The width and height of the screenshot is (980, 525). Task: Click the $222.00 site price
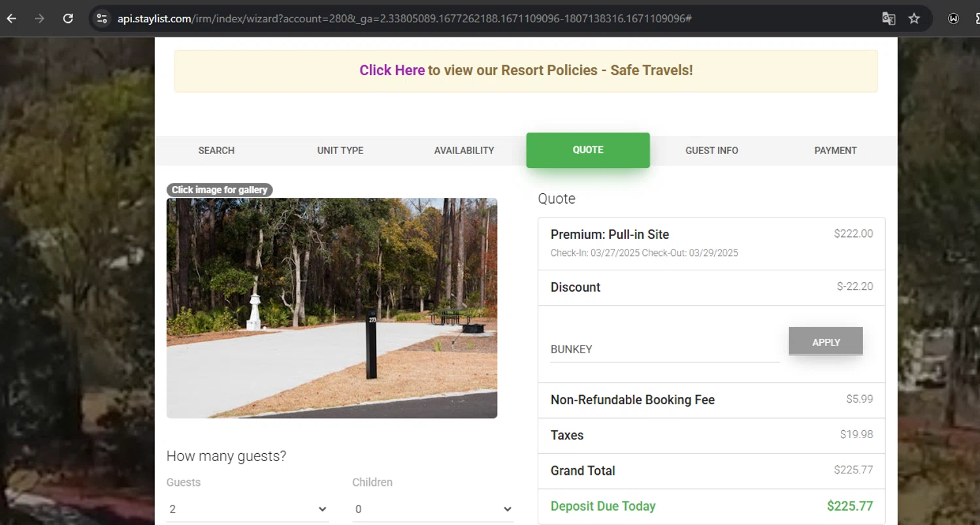(853, 234)
